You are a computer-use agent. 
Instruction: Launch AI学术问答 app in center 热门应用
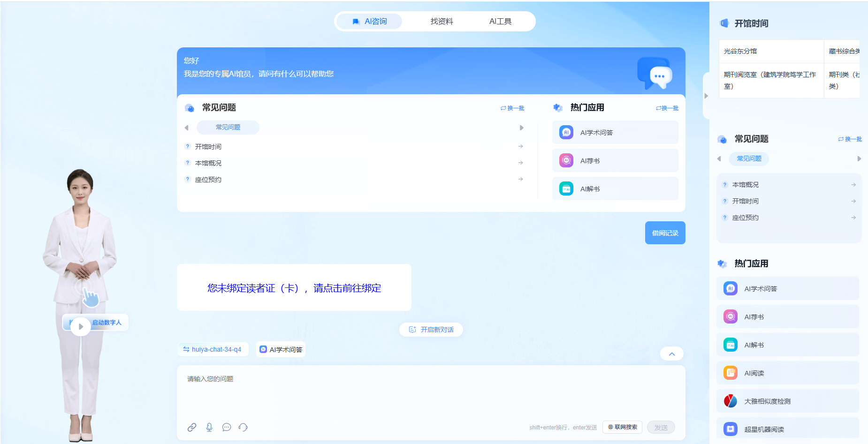tap(615, 133)
